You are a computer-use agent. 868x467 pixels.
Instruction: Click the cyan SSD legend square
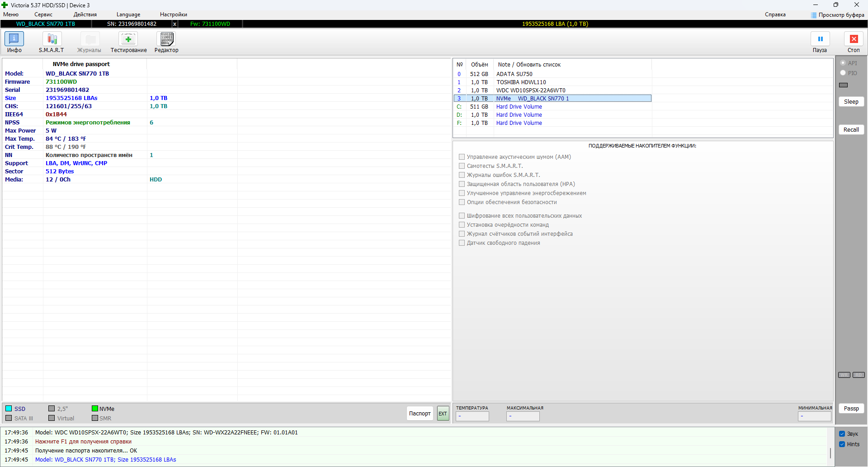point(9,409)
